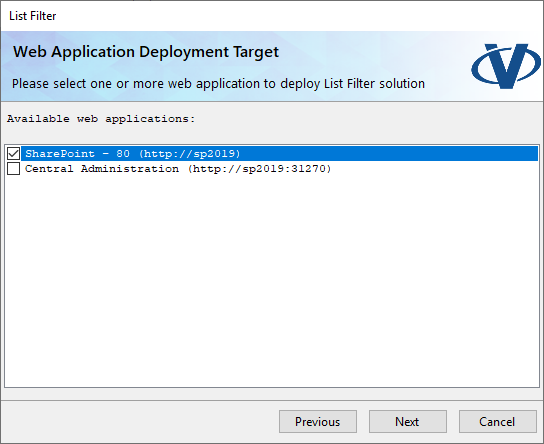This screenshot has height=444, width=544.
Task: Click the SharePoint - 80 name text
Action: [x=77, y=154]
